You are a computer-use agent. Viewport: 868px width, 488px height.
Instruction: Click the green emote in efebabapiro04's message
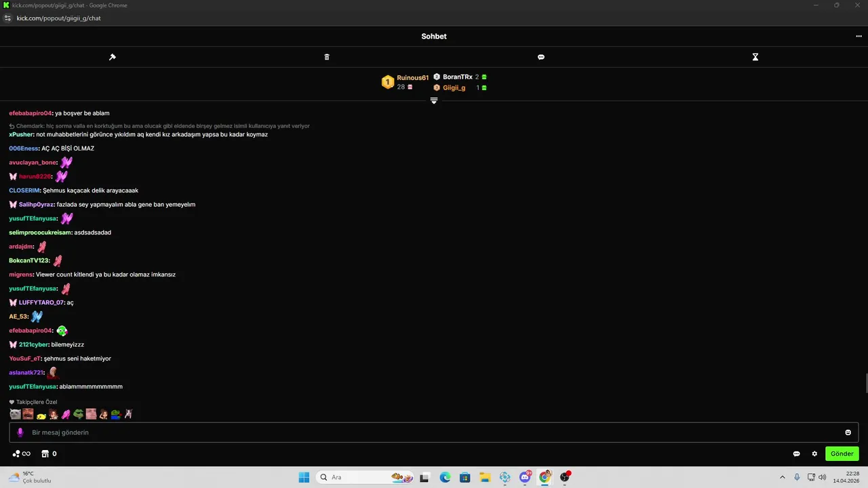(62, 331)
